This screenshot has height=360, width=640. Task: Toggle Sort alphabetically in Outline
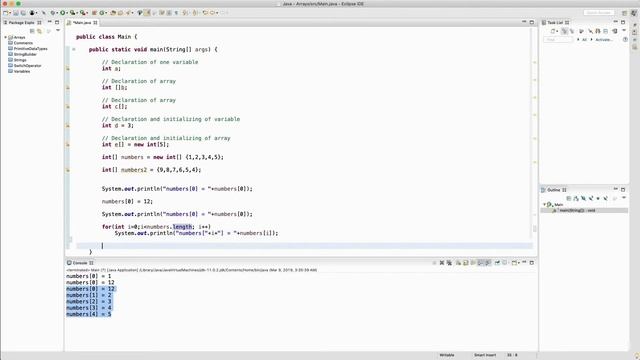point(576,198)
